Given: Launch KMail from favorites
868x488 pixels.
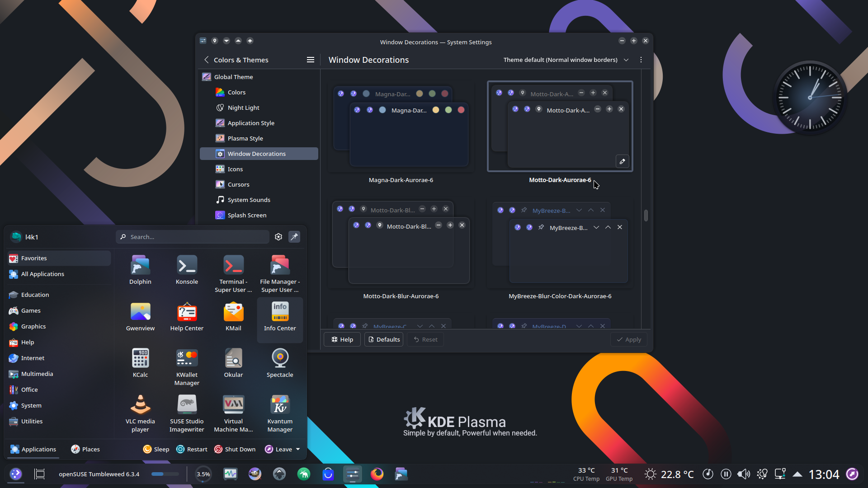Looking at the screenshot, I should [x=233, y=317].
